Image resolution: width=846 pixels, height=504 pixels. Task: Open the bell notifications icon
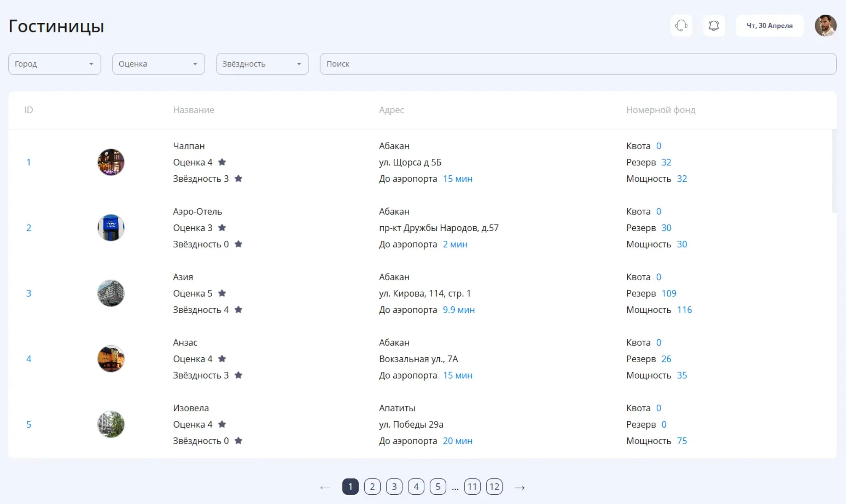coord(714,26)
